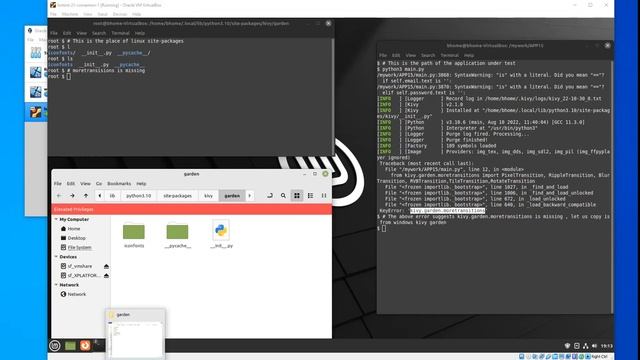The height and width of the screenshot is (360, 640).
Task: Open VirtualBox Machine menu
Action: click(x=70, y=14)
